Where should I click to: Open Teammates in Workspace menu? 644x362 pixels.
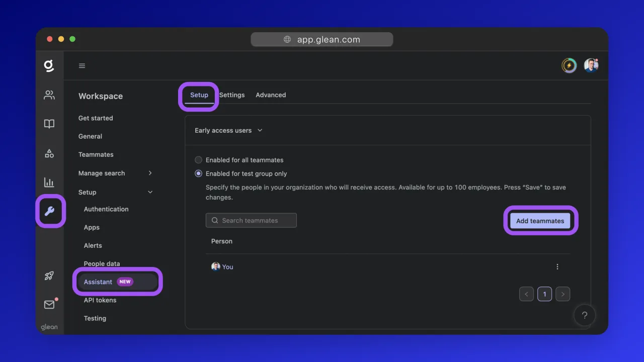tap(96, 154)
